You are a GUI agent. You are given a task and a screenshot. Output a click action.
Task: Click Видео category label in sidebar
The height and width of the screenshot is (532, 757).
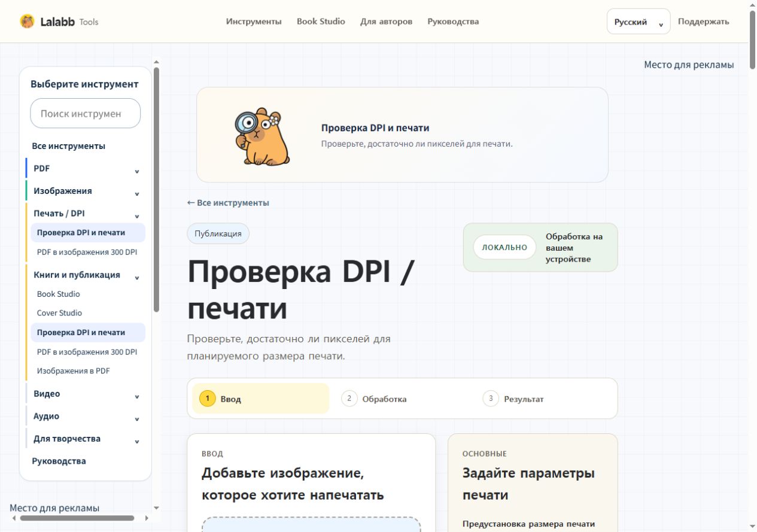click(x=47, y=394)
